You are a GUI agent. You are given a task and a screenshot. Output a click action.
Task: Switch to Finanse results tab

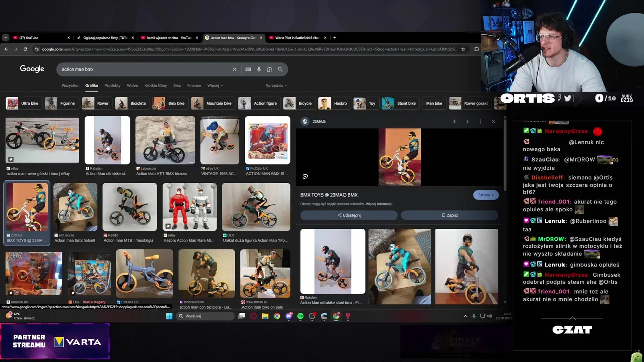[x=194, y=85]
